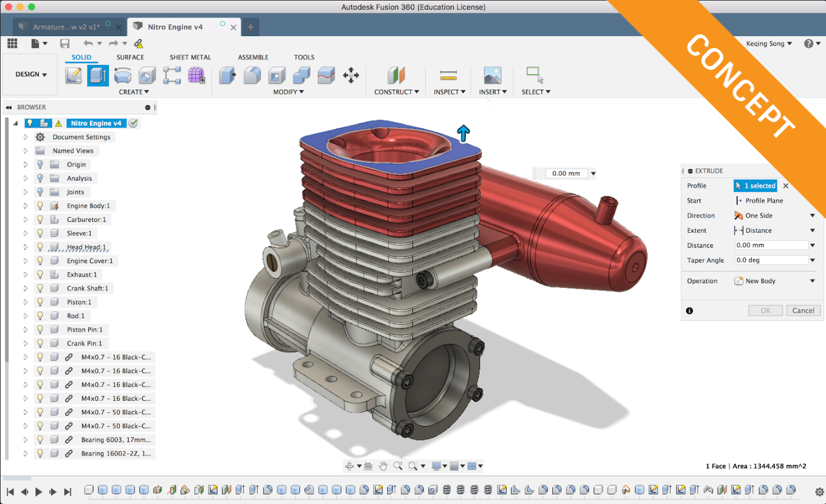
Task: Select the Create Sketch tool icon
Action: pos(74,75)
